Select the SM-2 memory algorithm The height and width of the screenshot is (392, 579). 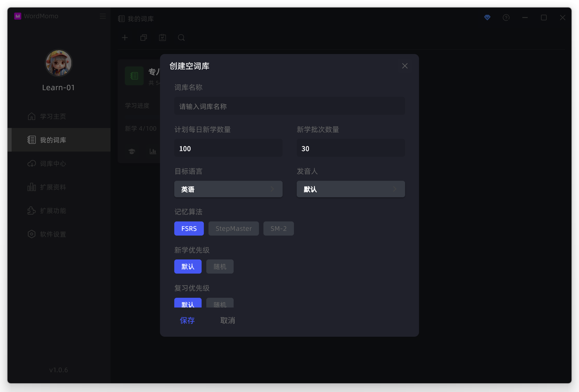[279, 229]
